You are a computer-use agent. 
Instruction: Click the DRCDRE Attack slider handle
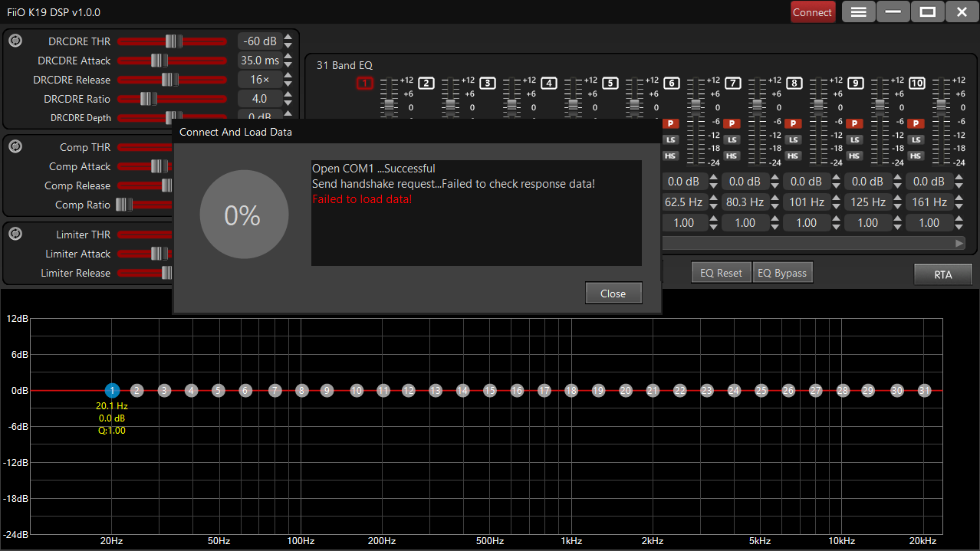pos(159,61)
